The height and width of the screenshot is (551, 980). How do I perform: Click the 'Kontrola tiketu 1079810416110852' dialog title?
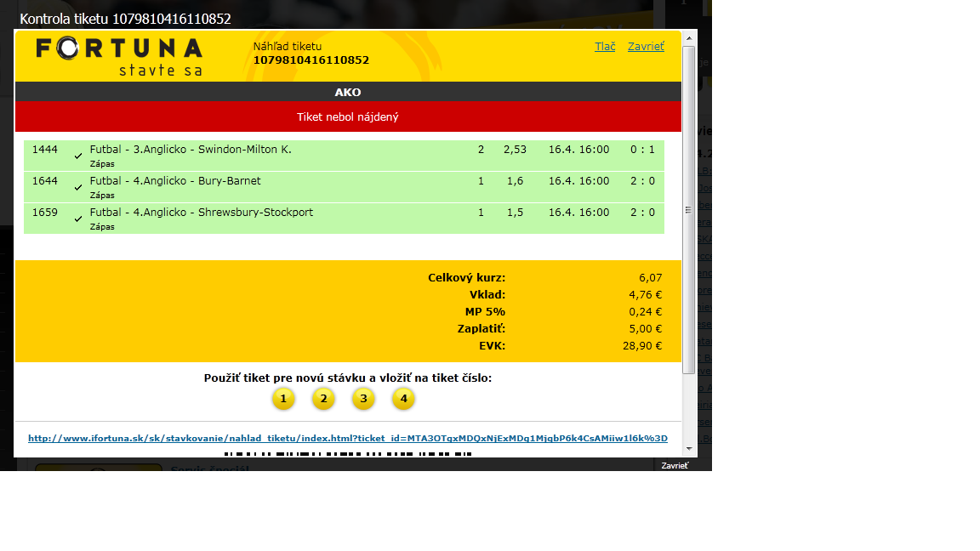[x=126, y=19]
